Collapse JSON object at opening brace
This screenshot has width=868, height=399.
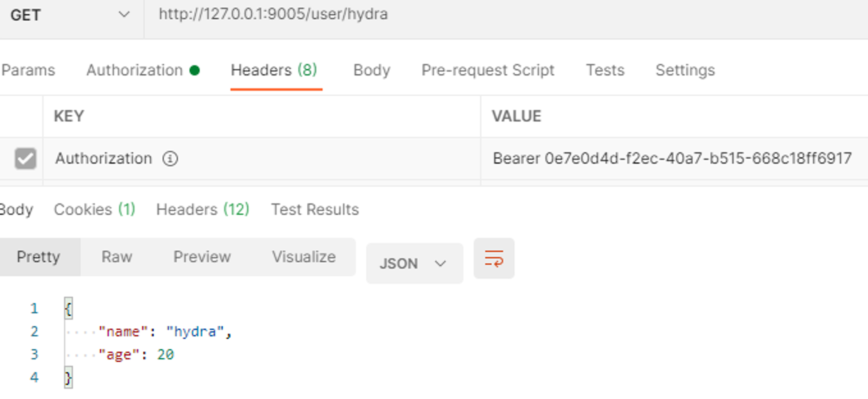[68, 308]
